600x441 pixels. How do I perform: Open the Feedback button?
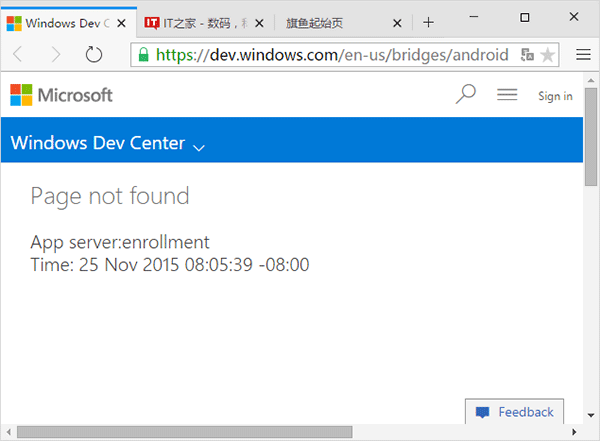click(x=515, y=412)
